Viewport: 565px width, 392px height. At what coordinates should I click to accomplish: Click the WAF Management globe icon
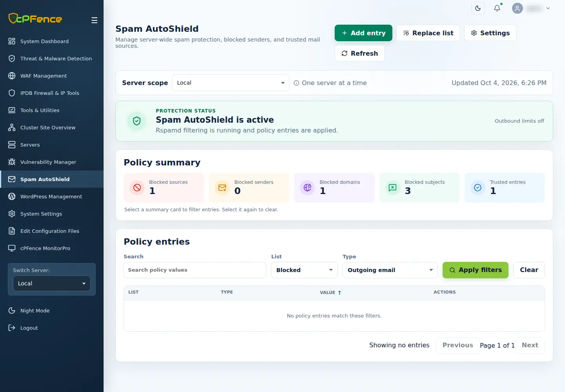pos(12,76)
